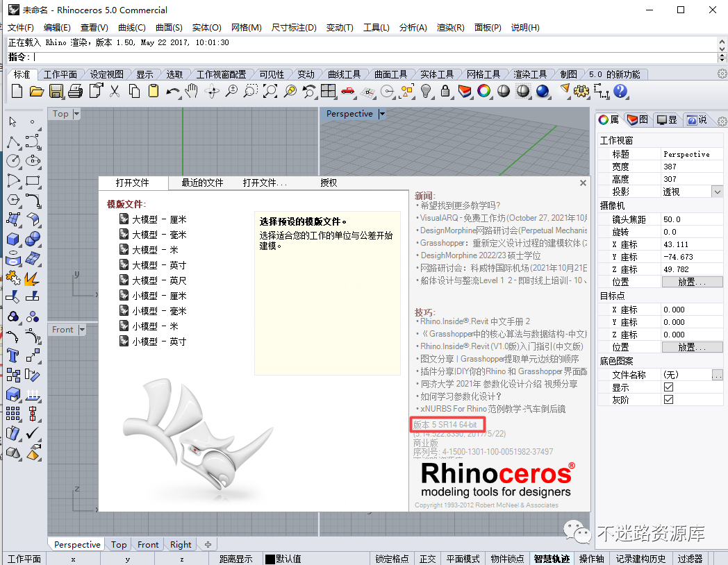Click the Paste clipboard icon
728x565 pixels.
point(154,91)
